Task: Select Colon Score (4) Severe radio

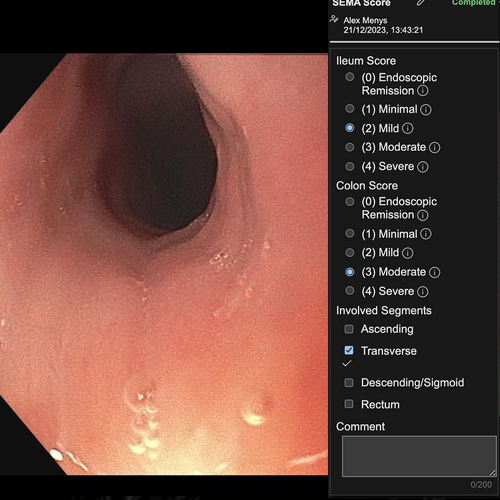Action: pos(350,291)
